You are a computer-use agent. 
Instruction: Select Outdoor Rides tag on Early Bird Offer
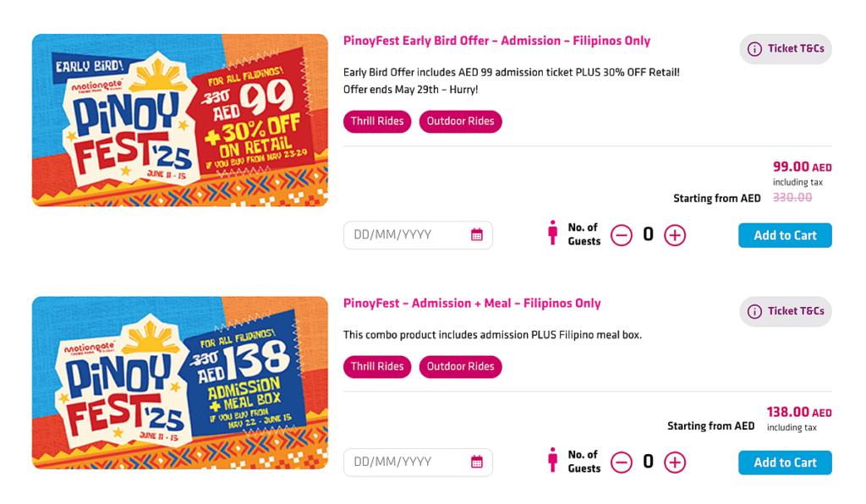pyautogui.click(x=460, y=121)
